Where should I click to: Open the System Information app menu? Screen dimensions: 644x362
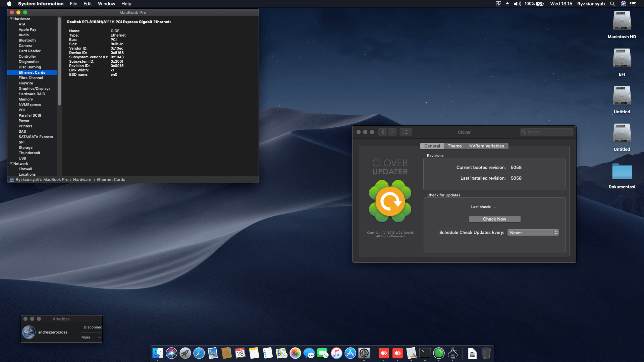pyautogui.click(x=41, y=4)
